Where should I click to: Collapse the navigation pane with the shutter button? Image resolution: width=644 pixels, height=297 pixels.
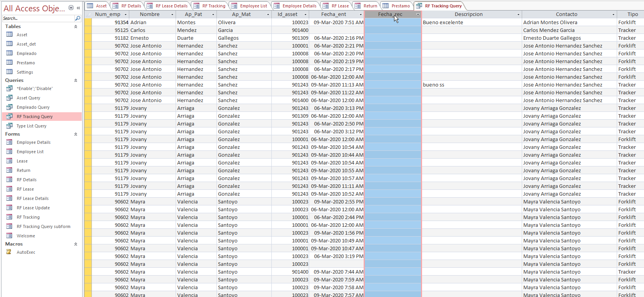pos(78,8)
